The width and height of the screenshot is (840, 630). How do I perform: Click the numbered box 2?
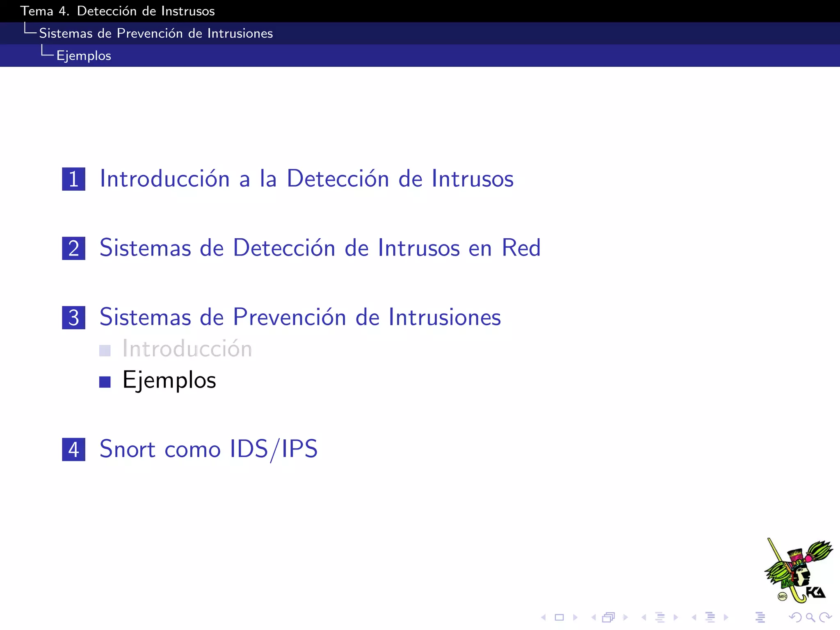74,249
